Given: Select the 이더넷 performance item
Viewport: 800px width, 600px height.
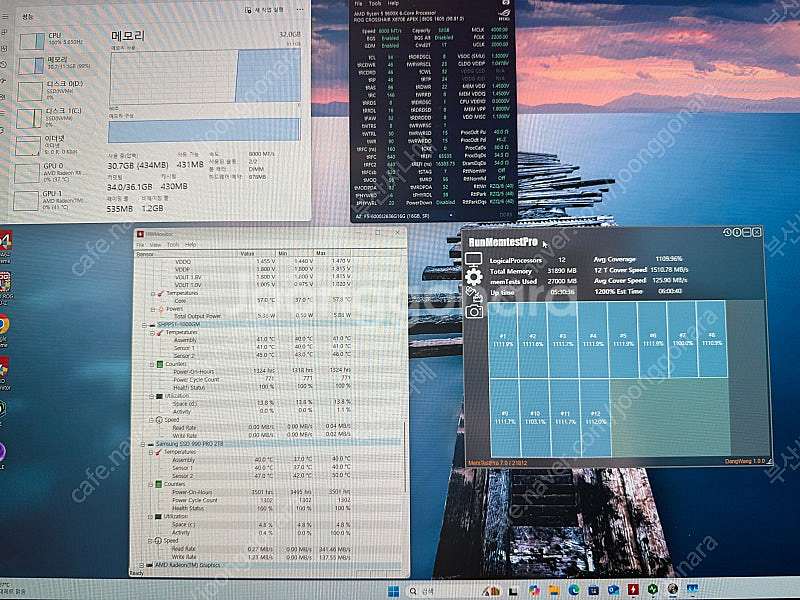Looking at the screenshot, I should 56,144.
